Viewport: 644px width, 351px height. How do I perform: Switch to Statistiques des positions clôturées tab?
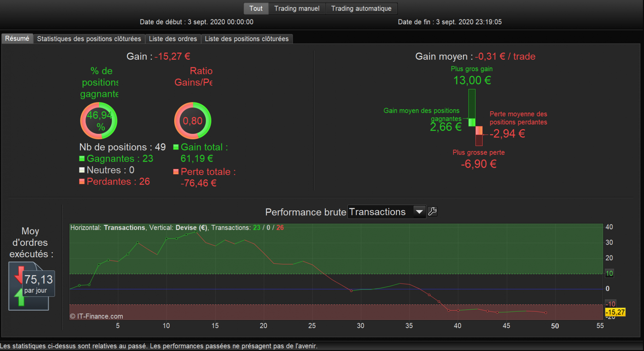(89, 39)
